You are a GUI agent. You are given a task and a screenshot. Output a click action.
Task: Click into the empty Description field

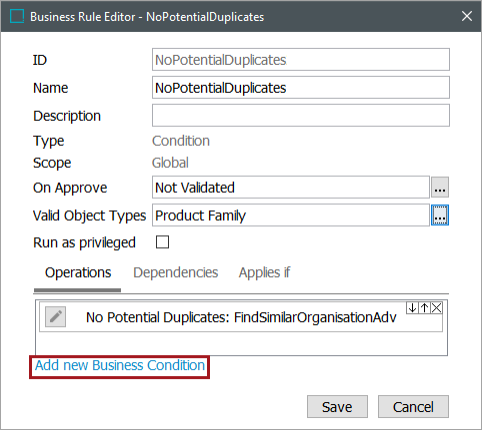[x=301, y=115]
